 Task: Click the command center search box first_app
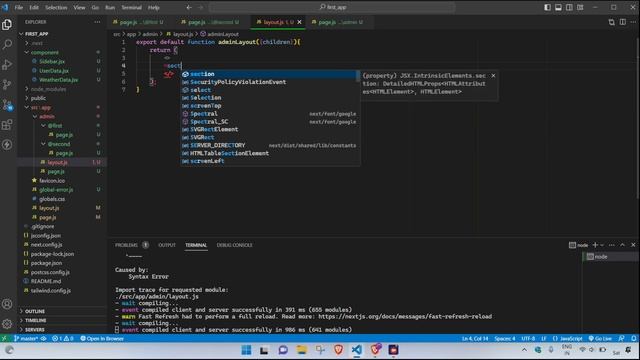point(332,7)
